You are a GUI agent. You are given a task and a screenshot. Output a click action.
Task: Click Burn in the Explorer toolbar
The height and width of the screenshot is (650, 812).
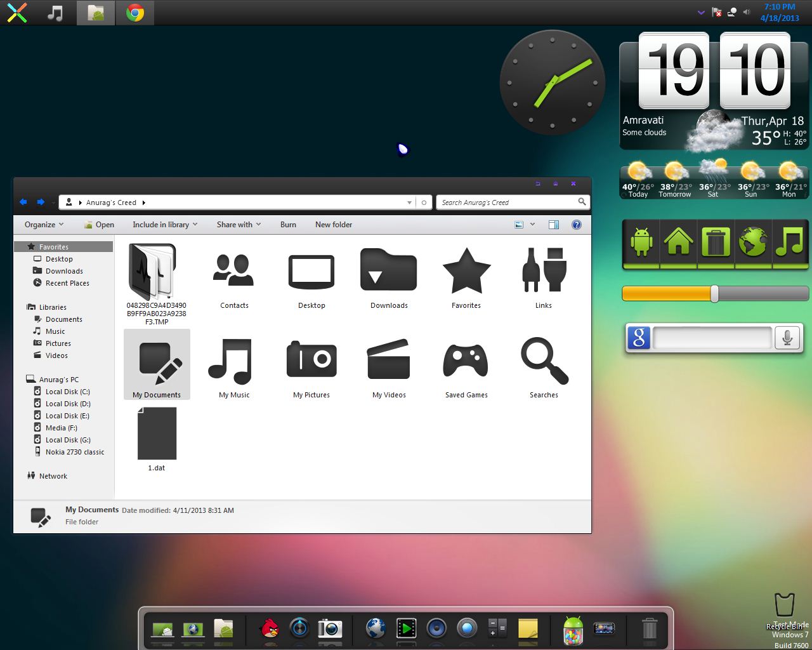pyautogui.click(x=288, y=224)
